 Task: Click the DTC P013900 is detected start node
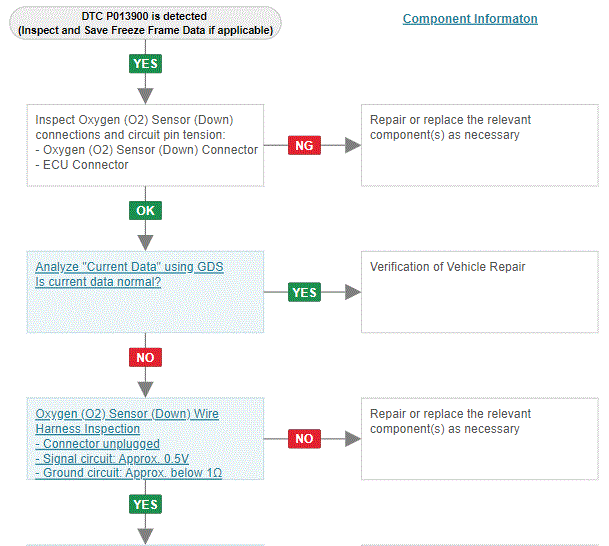(x=145, y=23)
